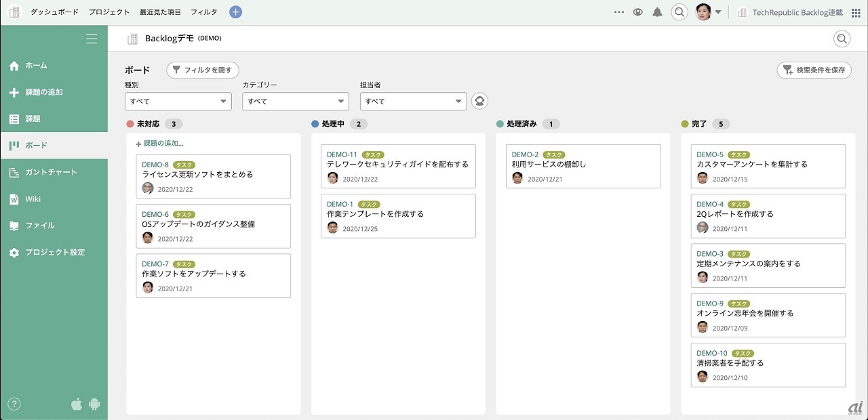Toggle filters with フィルタを隠す button

coord(203,70)
